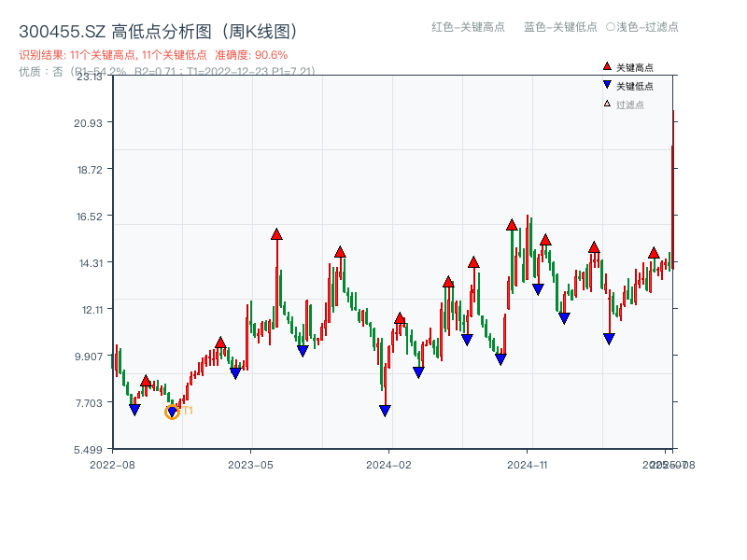
Task: Click blue triangle icon beside 关键低点 legend
Action: pos(607,85)
